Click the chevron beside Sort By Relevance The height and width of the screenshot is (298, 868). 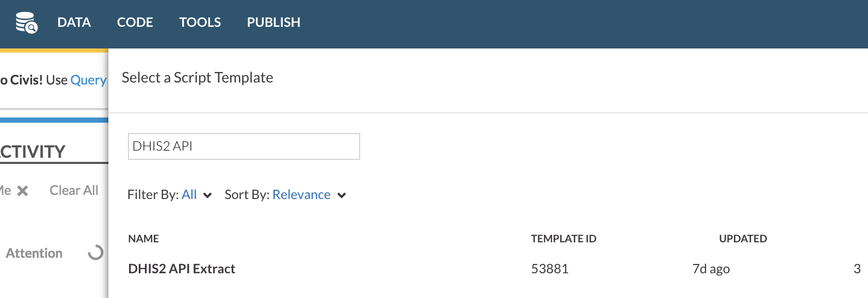341,195
